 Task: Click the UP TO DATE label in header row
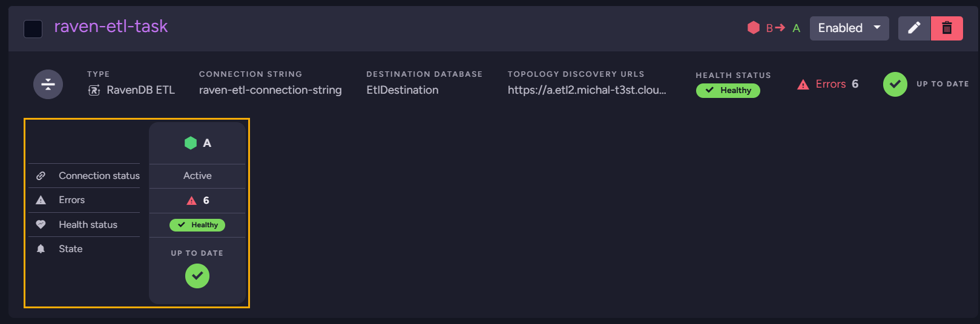click(x=942, y=84)
